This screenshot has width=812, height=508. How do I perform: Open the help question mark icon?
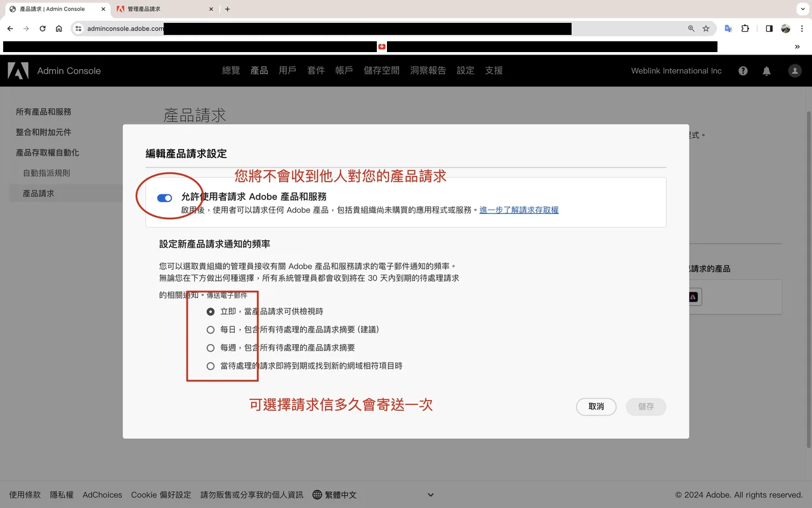(743, 71)
